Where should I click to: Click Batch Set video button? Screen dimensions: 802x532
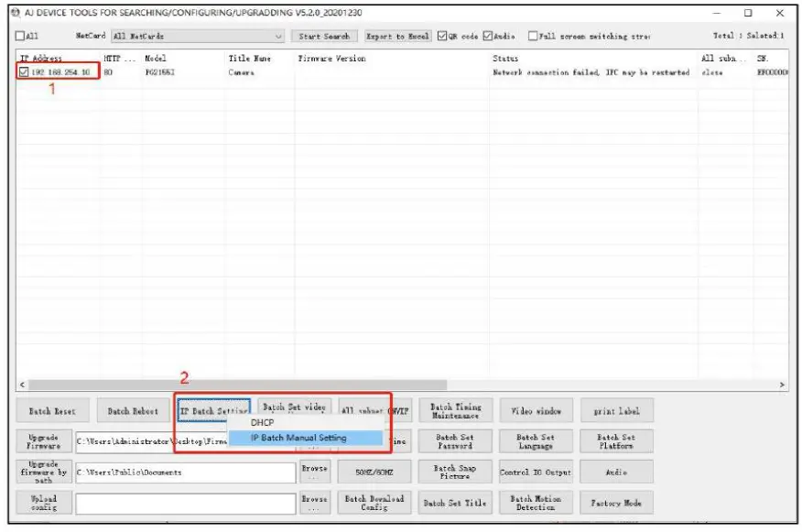click(295, 407)
